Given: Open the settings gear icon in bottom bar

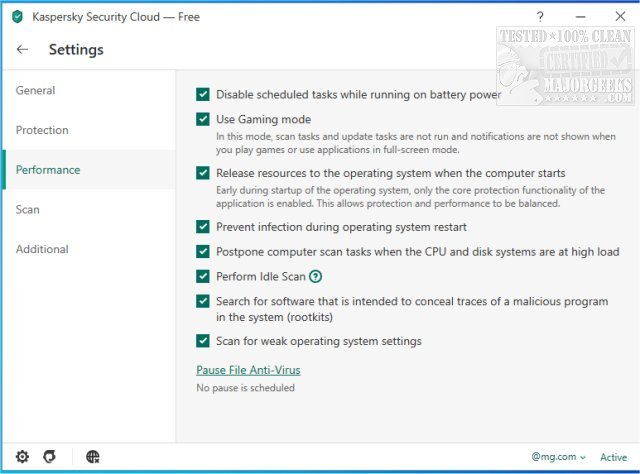Looking at the screenshot, I should tap(22, 457).
